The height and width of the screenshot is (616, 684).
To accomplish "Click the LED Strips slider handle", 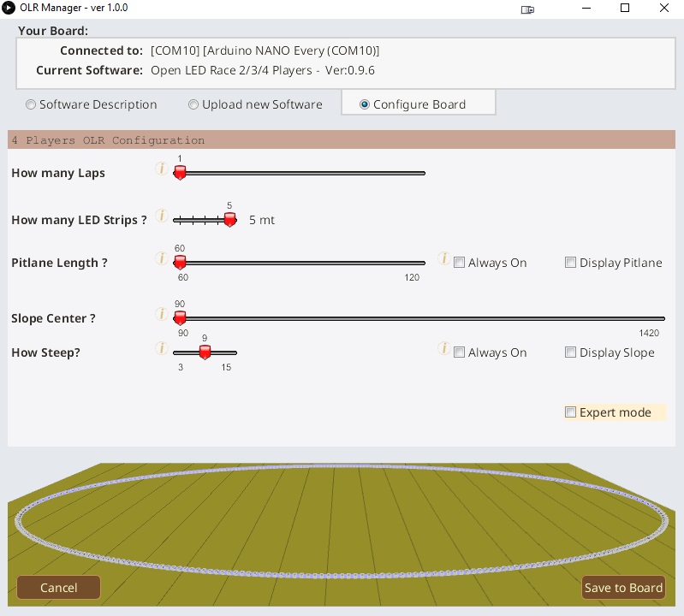I will point(230,219).
